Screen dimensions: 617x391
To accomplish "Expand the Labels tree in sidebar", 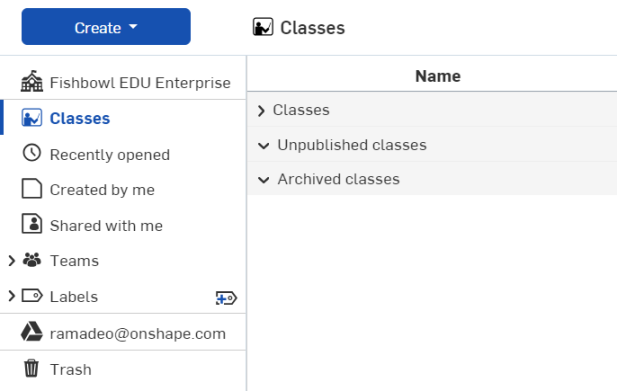I will pos(11,296).
